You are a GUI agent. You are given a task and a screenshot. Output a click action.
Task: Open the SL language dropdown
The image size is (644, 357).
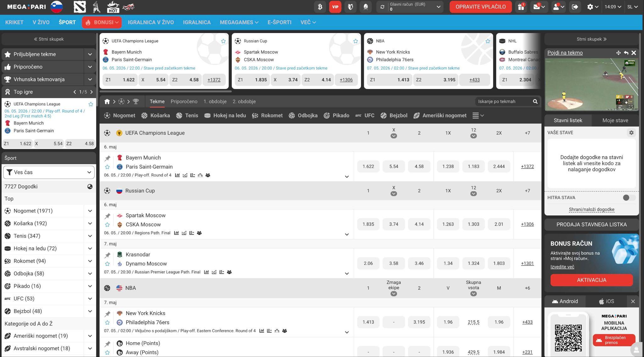pos(633,7)
